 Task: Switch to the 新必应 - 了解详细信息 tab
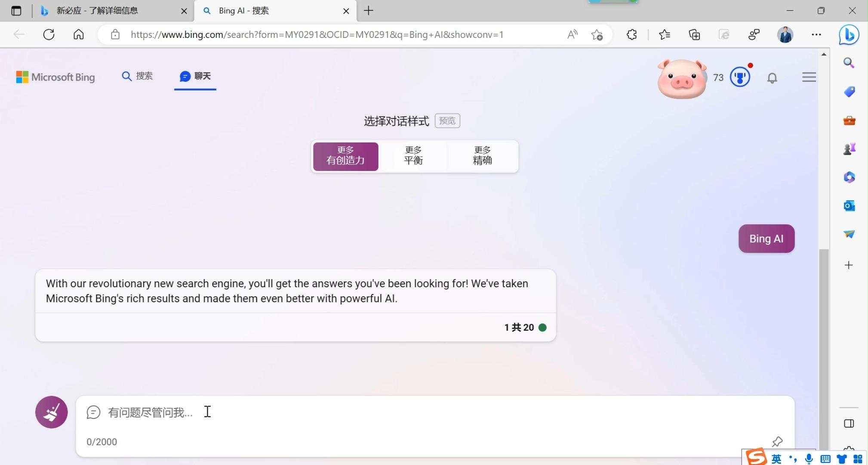pyautogui.click(x=97, y=11)
